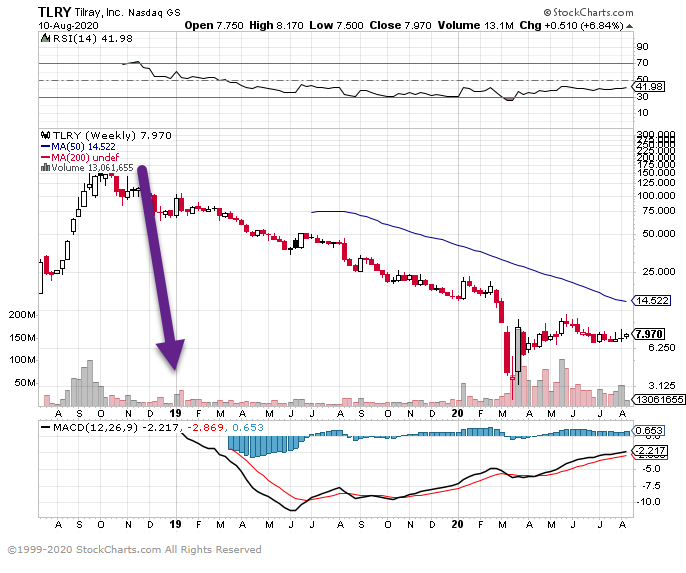
Task: Click the Tilray, Inc. company name
Action: click(99, 12)
